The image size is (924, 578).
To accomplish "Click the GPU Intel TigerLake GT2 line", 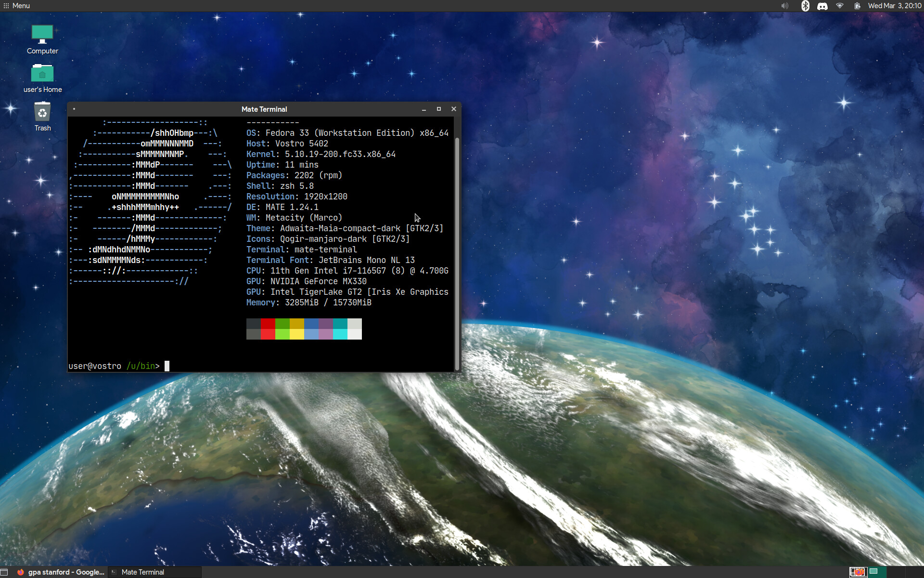I will 347,292.
